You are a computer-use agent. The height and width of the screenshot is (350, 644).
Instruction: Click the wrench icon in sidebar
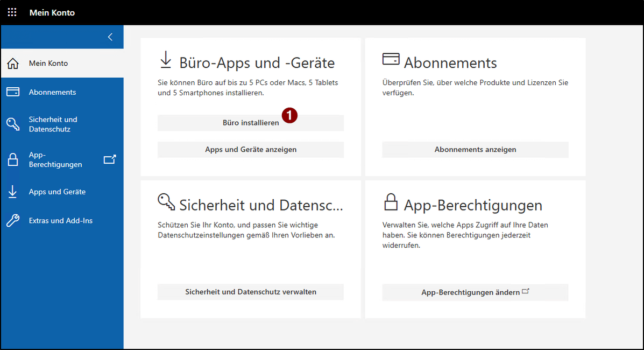(x=13, y=220)
